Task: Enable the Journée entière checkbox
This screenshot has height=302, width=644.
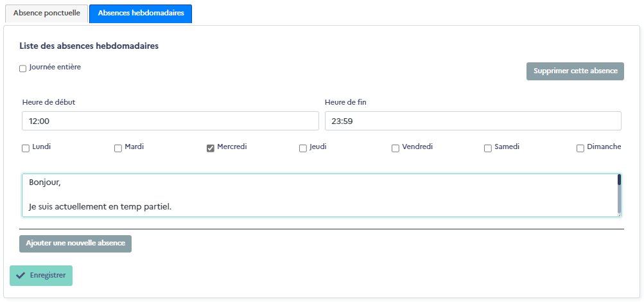Action: point(23,69)
